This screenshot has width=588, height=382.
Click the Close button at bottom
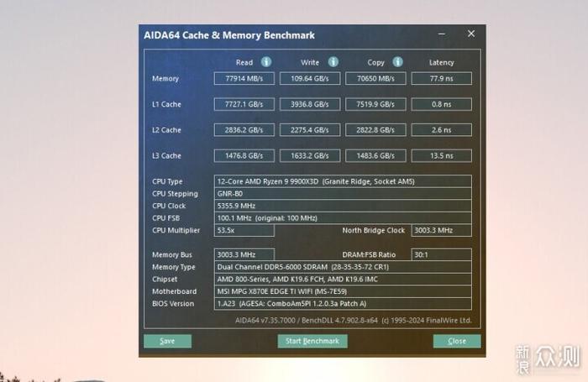[x=457, y=341]
